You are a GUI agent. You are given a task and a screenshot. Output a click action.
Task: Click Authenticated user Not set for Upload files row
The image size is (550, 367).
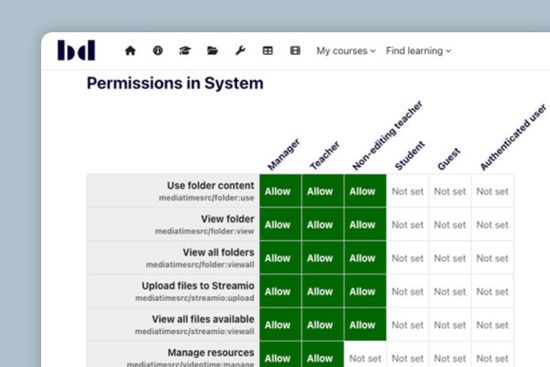[492, 291]
